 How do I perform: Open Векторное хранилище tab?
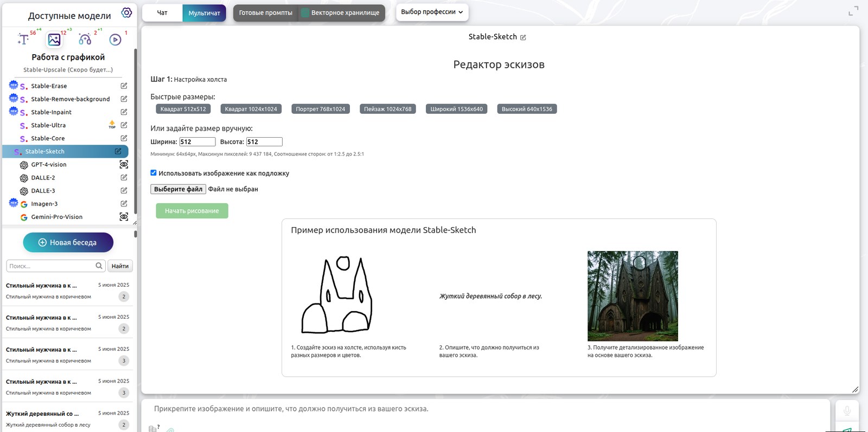341,13
